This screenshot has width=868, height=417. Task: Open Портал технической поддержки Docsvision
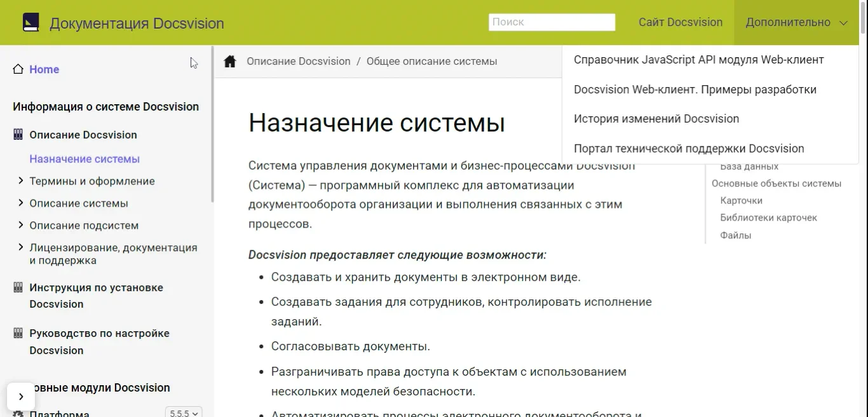tap(689, 149)
